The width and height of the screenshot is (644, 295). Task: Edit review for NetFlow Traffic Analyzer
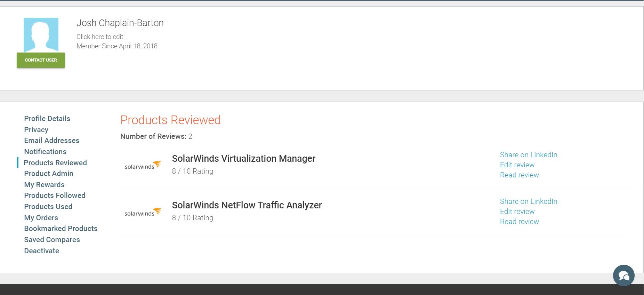coord(517,212)
